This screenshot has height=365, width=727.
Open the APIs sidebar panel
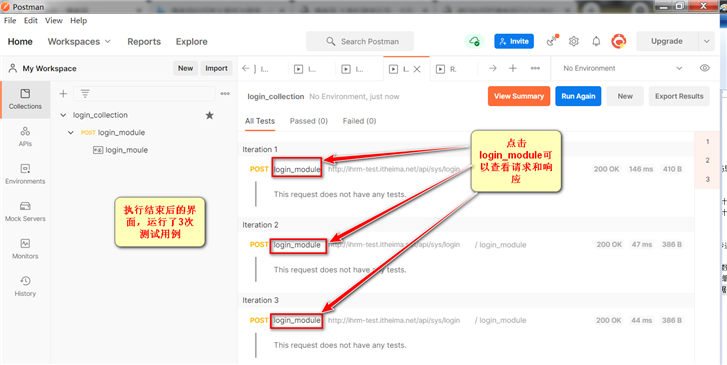(x=25, y=137)
